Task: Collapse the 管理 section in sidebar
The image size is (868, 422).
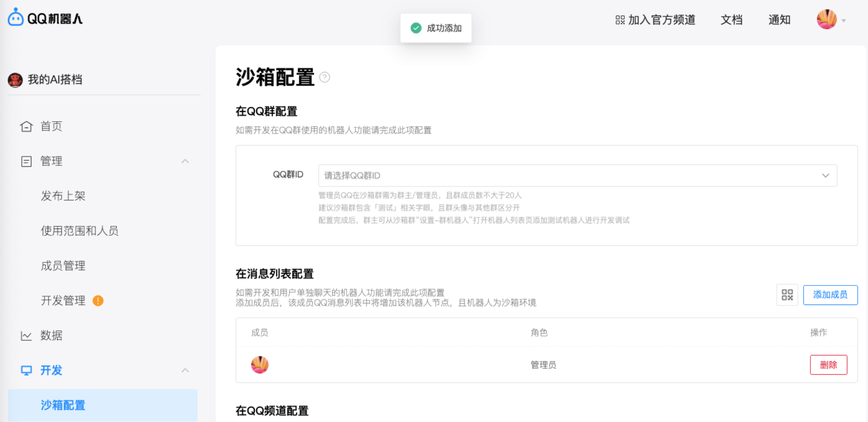Action: tap(185, 161)
